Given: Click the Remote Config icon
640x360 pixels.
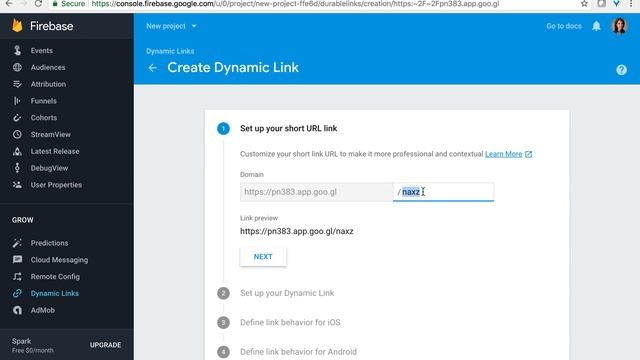Looking at the screenshot, I should click(x=17, y=276).
